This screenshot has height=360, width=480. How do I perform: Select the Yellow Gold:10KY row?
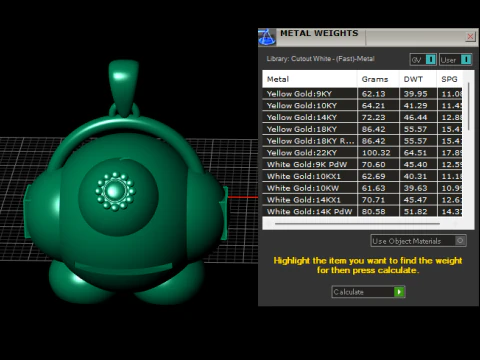[x=362, y=106]
